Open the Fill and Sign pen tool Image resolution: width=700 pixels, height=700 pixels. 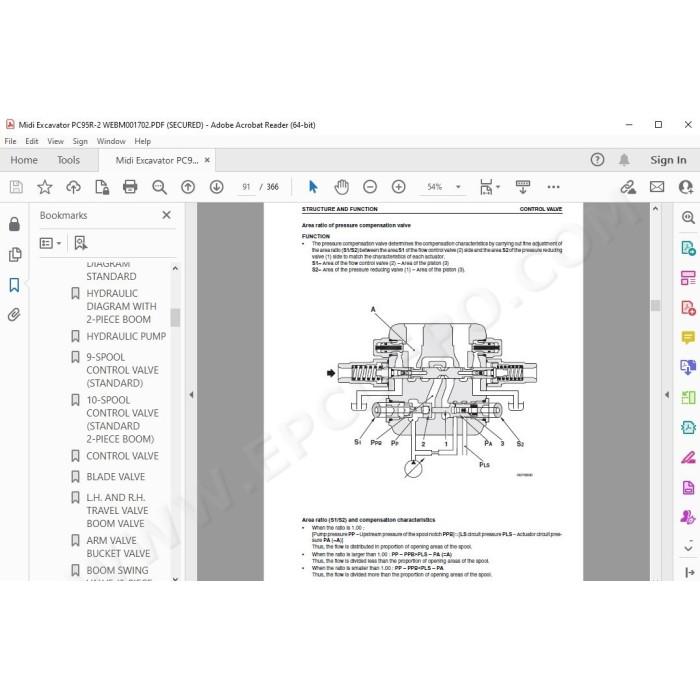tap(688, 457)
